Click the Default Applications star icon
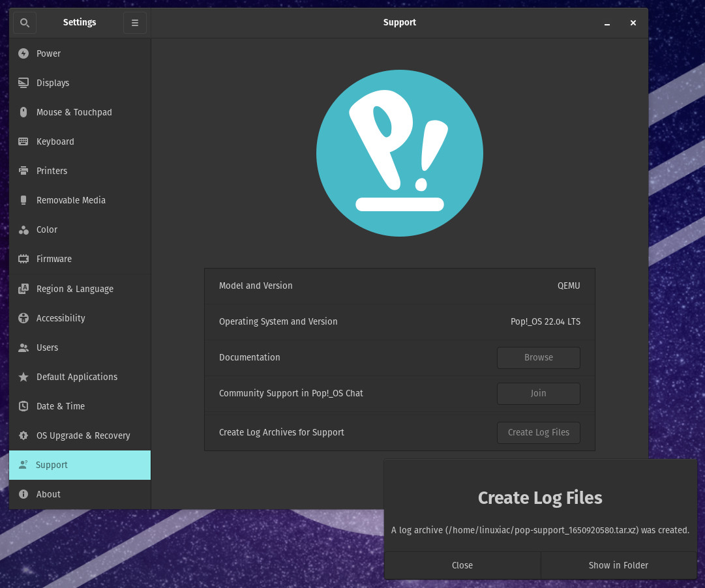Viewport: 705px width, 588px height. [x=23, y=377]
